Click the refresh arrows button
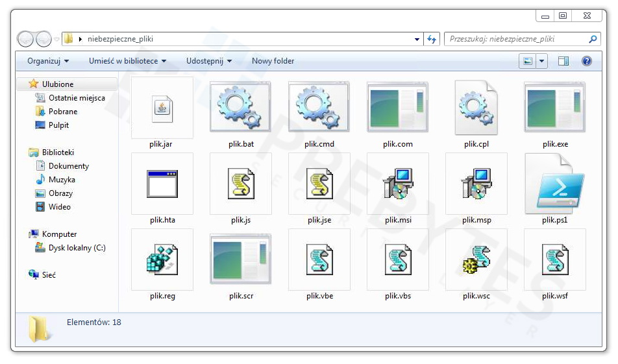Image resolution: width=618 pixels, height=364 pixels. point(432,39)
